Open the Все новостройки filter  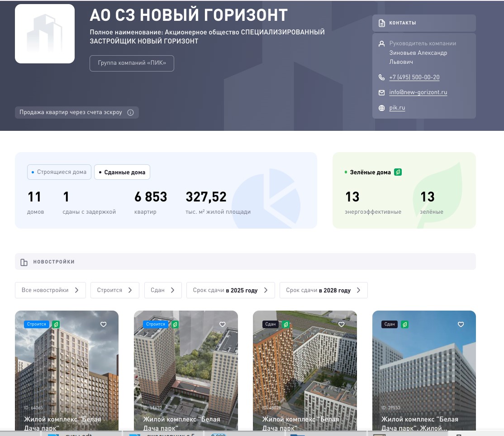(50, 290)
